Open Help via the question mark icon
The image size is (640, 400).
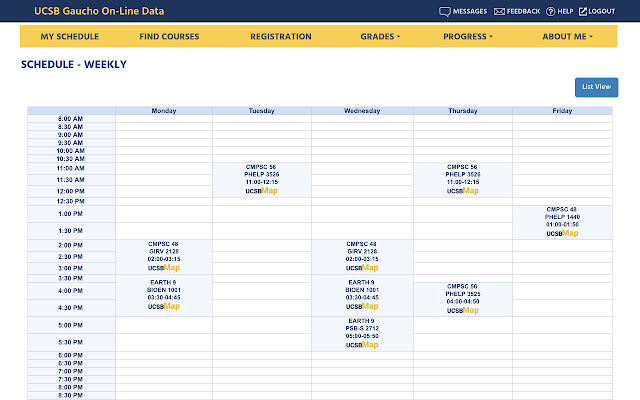coord(550,11)
